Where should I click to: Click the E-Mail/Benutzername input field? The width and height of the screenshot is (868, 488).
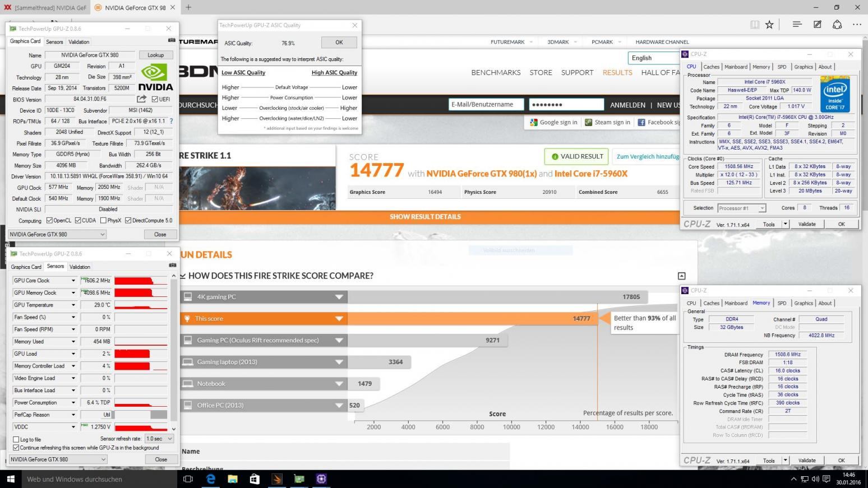tap(486, 105)
